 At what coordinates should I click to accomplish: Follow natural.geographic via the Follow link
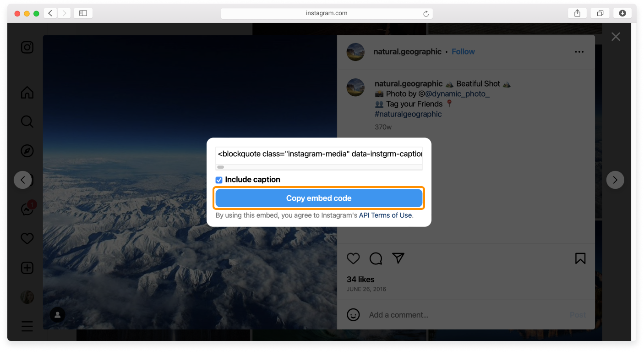pos(463,51)
